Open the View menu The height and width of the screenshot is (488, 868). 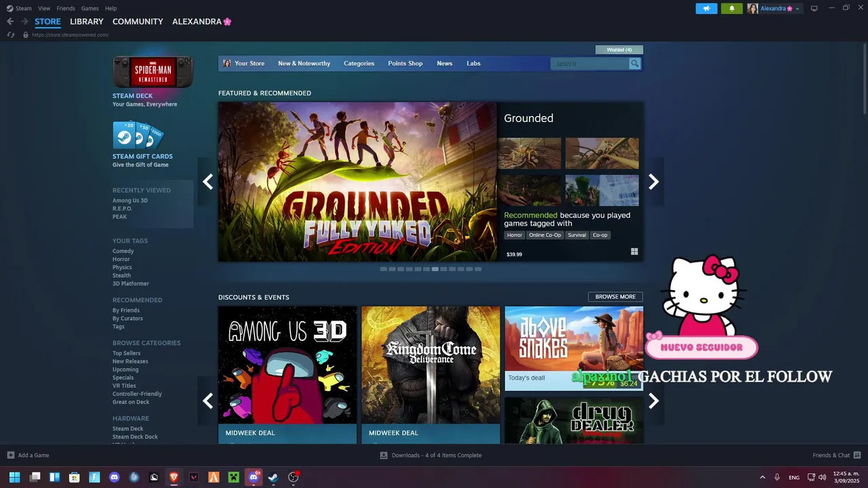(x=44, y=8)
